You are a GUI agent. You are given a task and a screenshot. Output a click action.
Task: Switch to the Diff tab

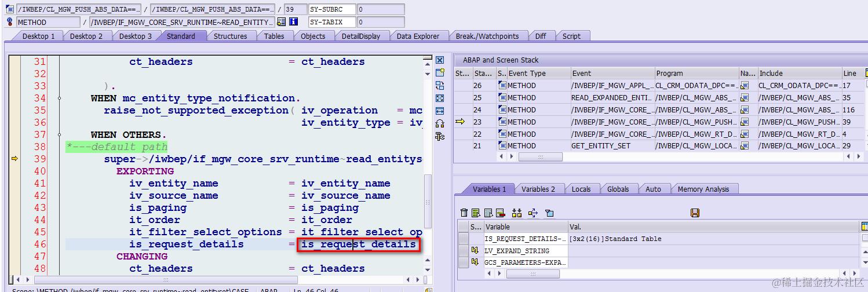[x=541, y=36]
